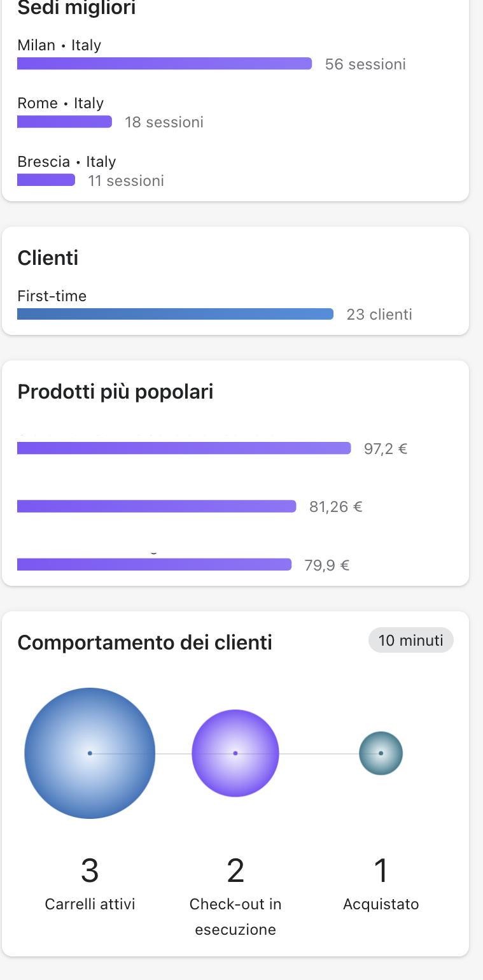
Task: Select the Rome sessions bar
Action: tap(64, 122)
